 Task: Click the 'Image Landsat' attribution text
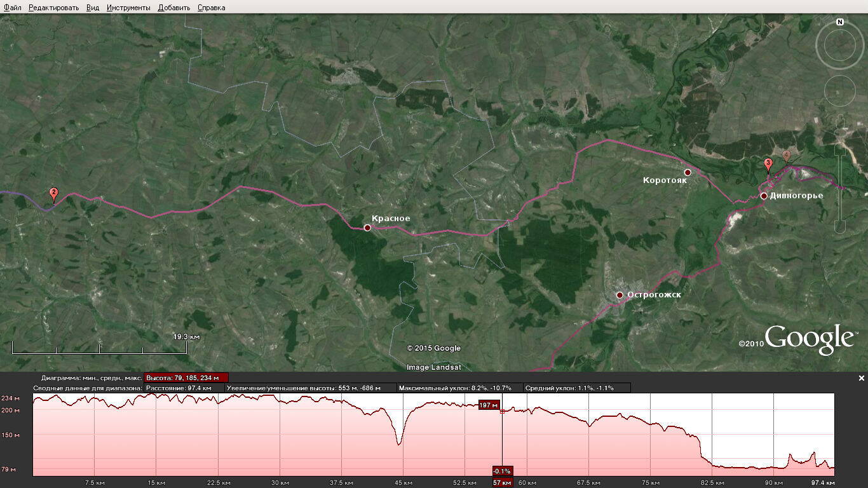[x=434, y=367]
